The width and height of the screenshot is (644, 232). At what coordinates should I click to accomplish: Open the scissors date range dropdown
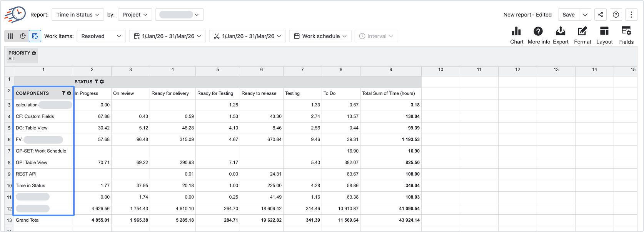(247, 36)
